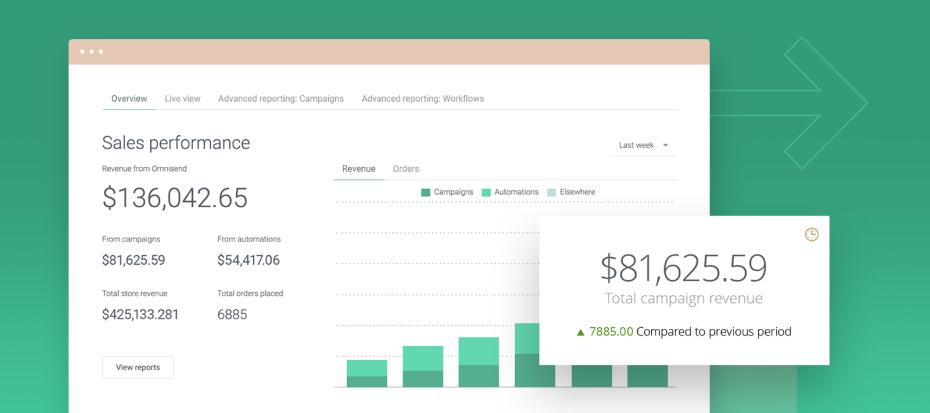Open Advanced reporting: Workflows tab
This screenshot has width=930, height=413.
point(422,99)
